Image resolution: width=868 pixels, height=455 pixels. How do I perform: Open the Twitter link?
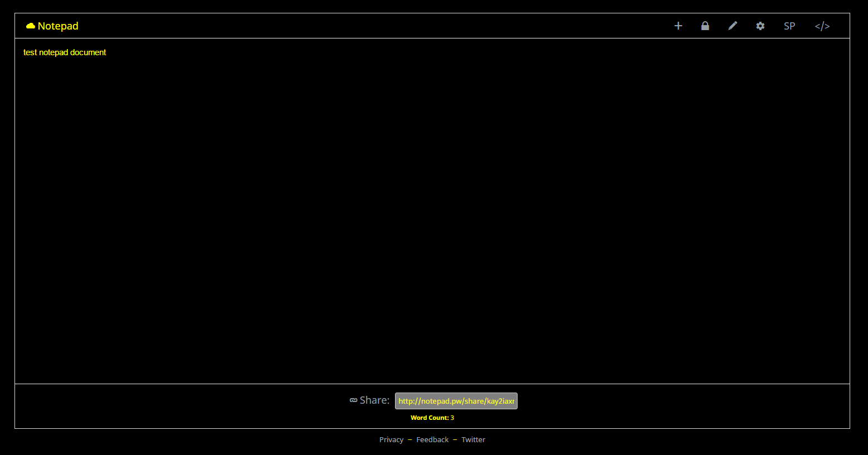(x=473, y=439)
